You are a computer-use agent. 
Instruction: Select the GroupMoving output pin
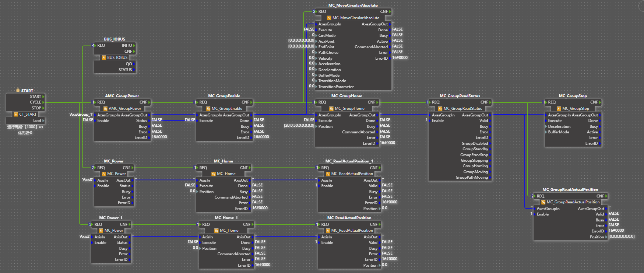coord(478,172)
